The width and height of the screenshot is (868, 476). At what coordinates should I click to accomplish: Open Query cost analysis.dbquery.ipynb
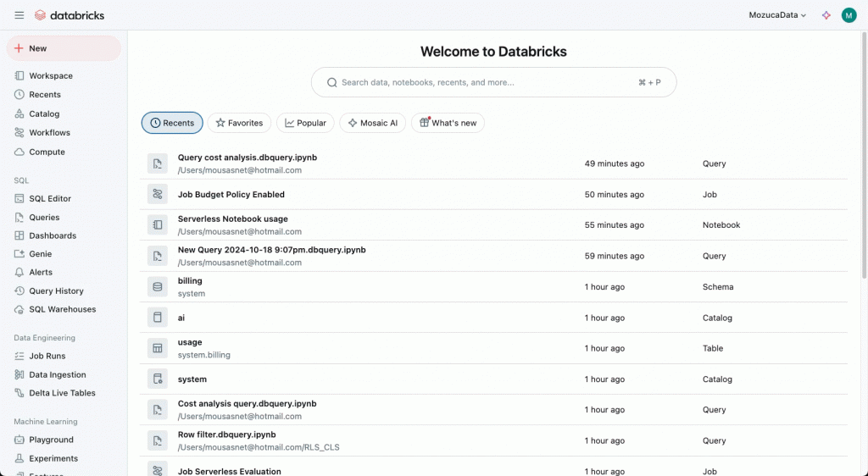coord(247,158)
